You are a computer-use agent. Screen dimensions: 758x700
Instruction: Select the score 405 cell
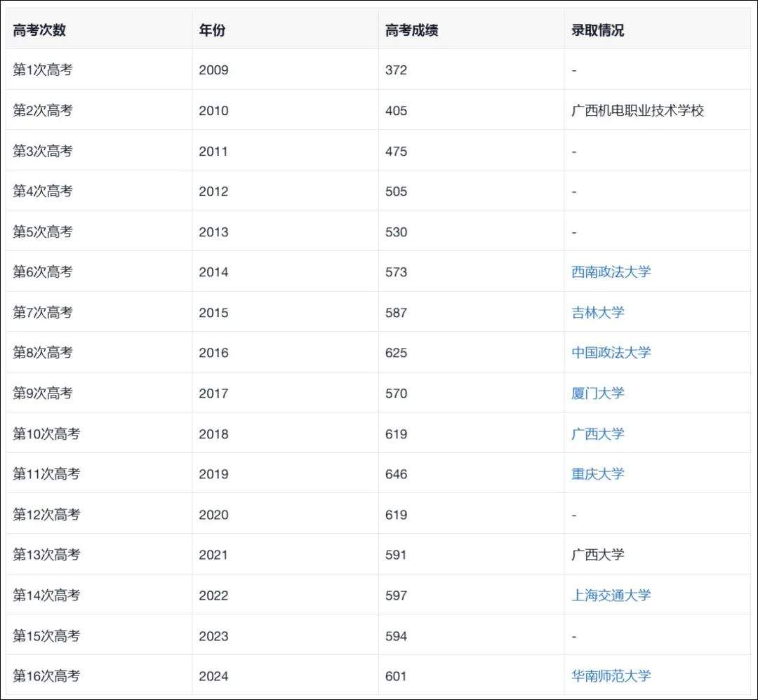pos(472,110)
